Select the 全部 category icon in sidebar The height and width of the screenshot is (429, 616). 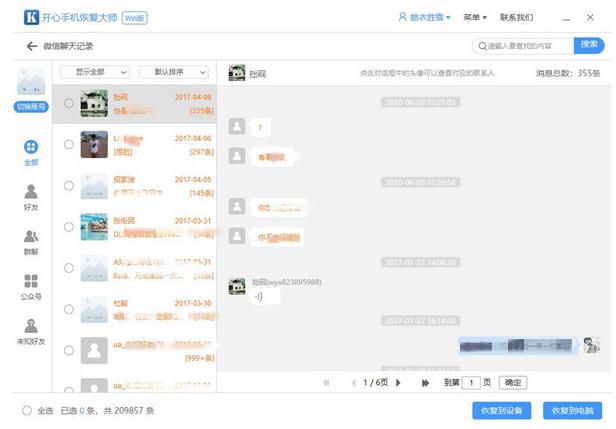point(31,147)
